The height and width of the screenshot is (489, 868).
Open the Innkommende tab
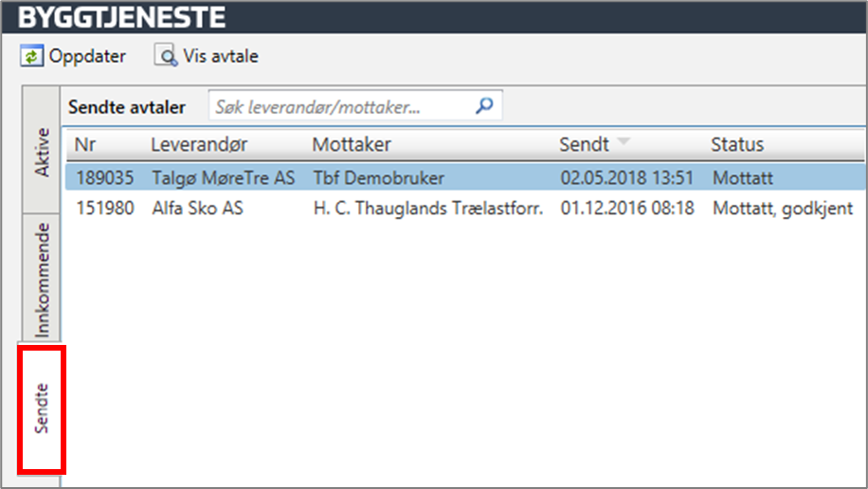42,280
